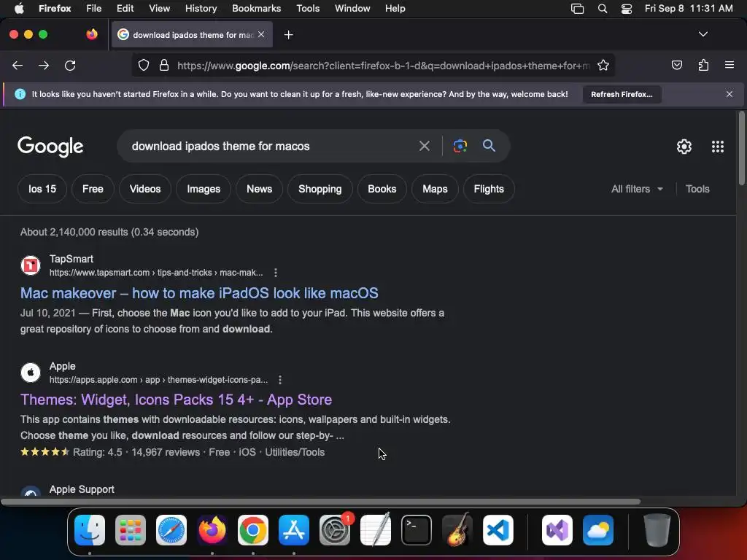Open a new tab with plus button
Viewport: 747px width, 560px height.
[x=288, y=35]
